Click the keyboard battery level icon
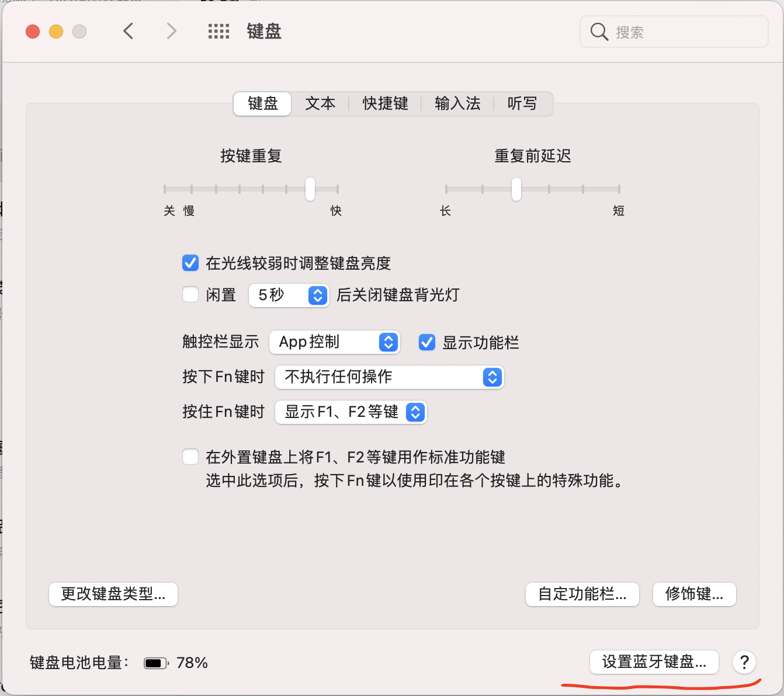Screen dimensions: 784x696 click(156, 663)
